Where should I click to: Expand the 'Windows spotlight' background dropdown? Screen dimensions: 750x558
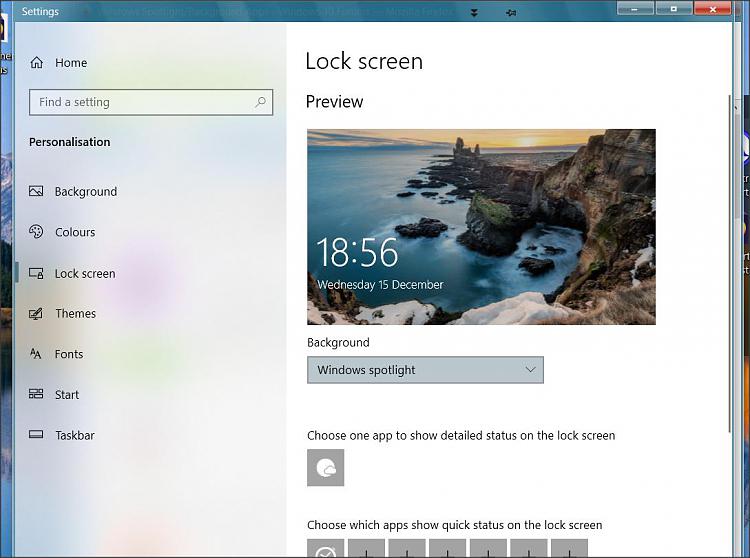tap(425, 370)
